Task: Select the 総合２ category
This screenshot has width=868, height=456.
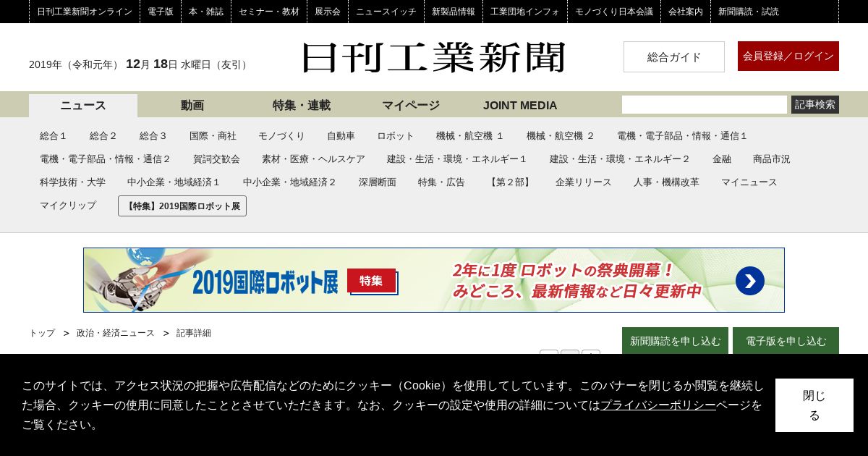Action: point(103,136)
